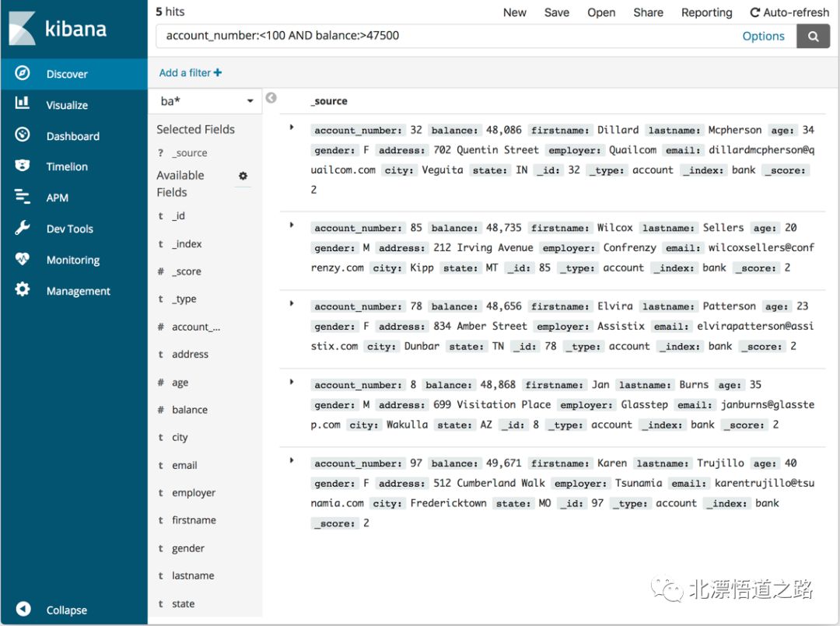The height and width of the screenshot is (626, 840).
Task: Open Visualize bar chart icon
Action: 22,103
